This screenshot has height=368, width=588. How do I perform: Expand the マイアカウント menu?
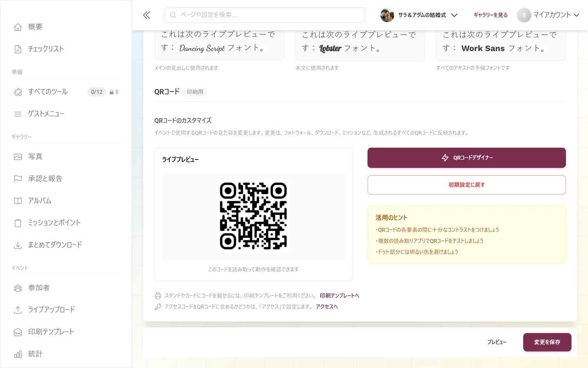click(x=548, y=15)
